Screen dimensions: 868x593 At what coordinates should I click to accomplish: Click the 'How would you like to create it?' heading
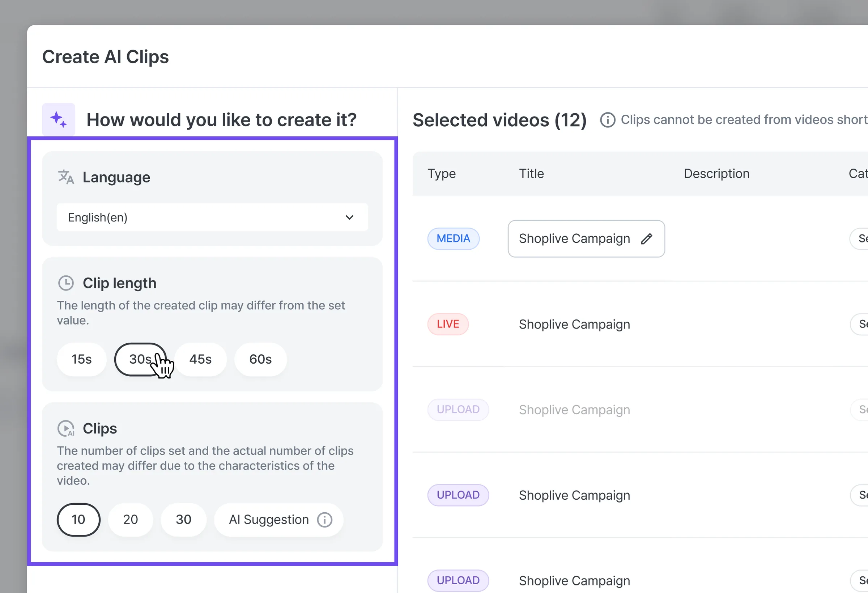pyautogui.click(x=221, y=120)
